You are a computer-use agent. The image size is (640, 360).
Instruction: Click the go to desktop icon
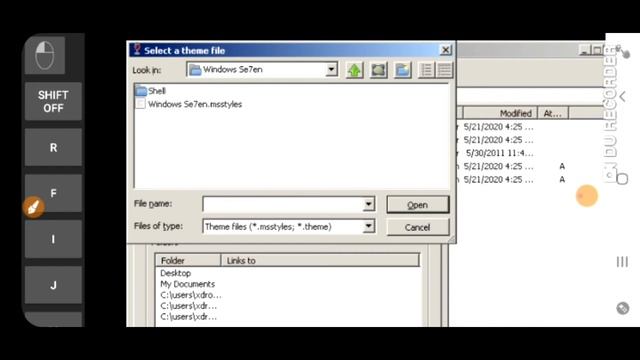point(378,70)
